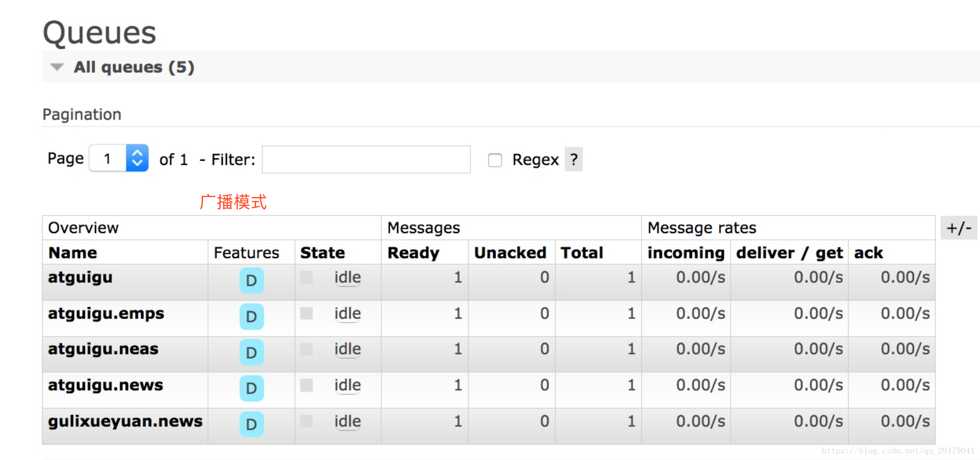
Task: Select deliver / get rate for atguigu
Action: point(819,277)
